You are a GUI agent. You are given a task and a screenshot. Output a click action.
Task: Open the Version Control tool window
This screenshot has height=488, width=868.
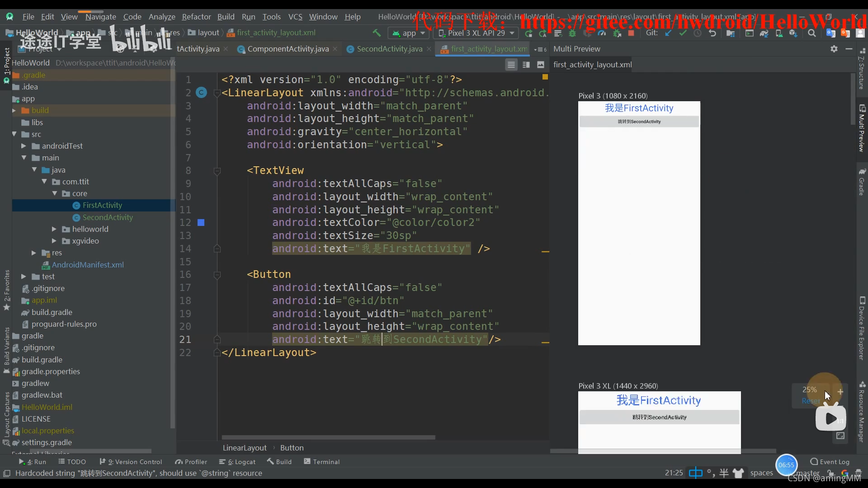coord(131,462)
